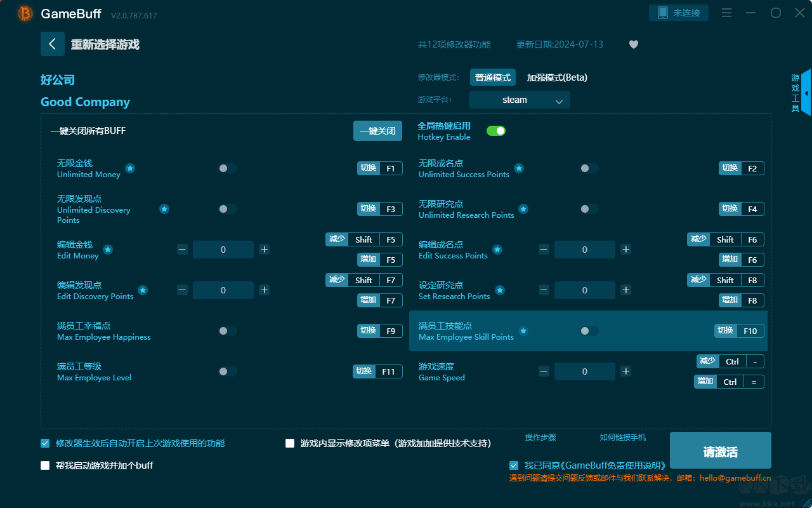Decrease Edit Success Points value with minus
This screenshot has height=508, width=812.
(544, 250)
